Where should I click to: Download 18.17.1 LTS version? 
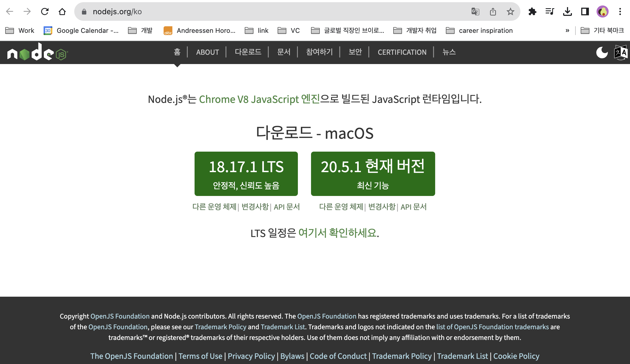pos(246,174)
